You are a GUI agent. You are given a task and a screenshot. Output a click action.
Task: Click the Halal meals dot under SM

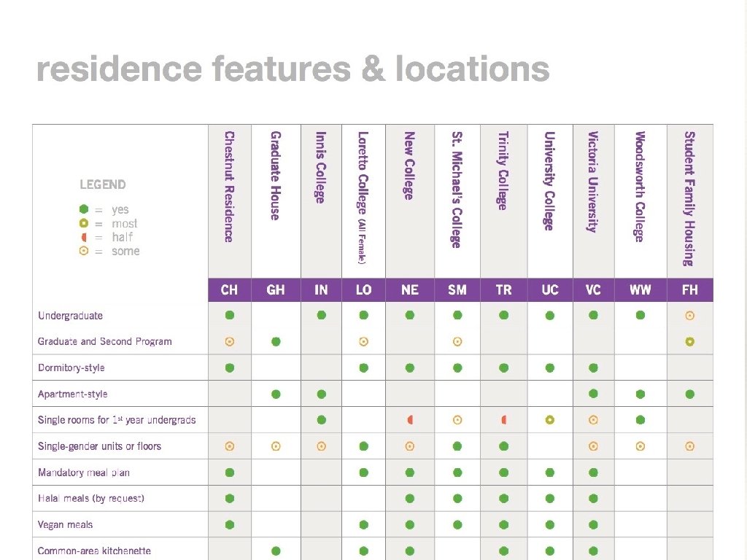click(x=457, y=499)
